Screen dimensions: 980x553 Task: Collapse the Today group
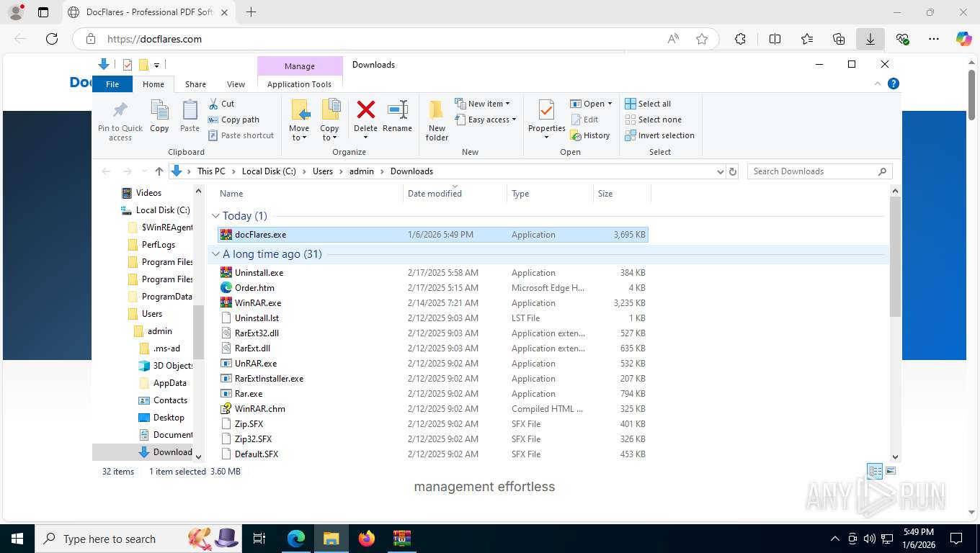click(215, 215)
